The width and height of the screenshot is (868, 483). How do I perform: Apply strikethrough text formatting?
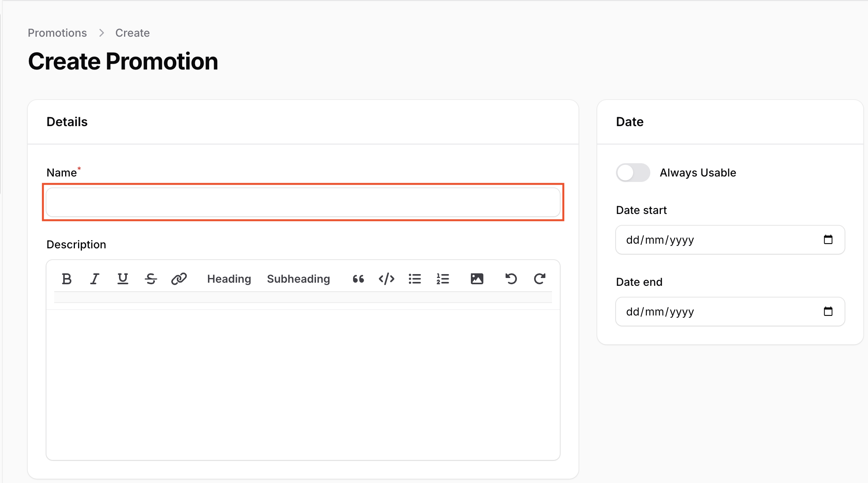coord(151,279)
